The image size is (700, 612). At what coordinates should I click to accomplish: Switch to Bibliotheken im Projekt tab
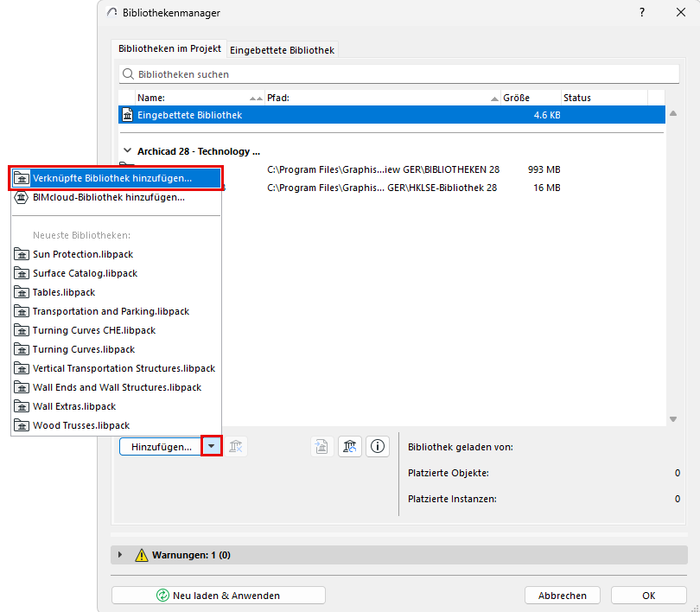pos(169,48)
